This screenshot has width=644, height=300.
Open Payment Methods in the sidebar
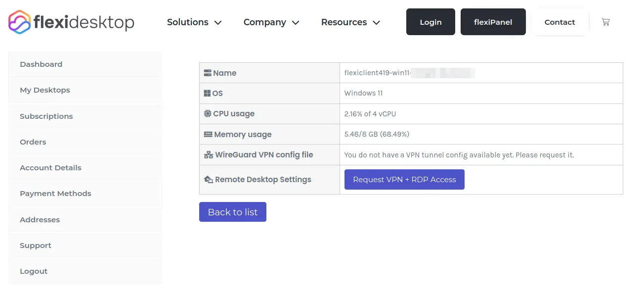[86, 194]
